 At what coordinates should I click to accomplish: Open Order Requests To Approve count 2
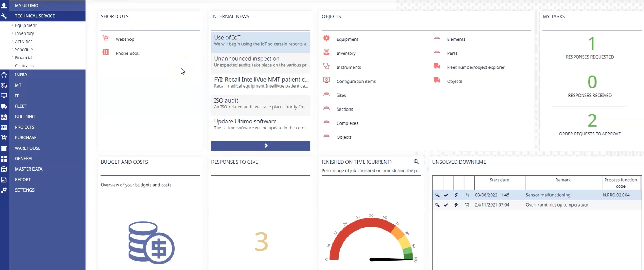pyautogui.click(x=592, y=120)
